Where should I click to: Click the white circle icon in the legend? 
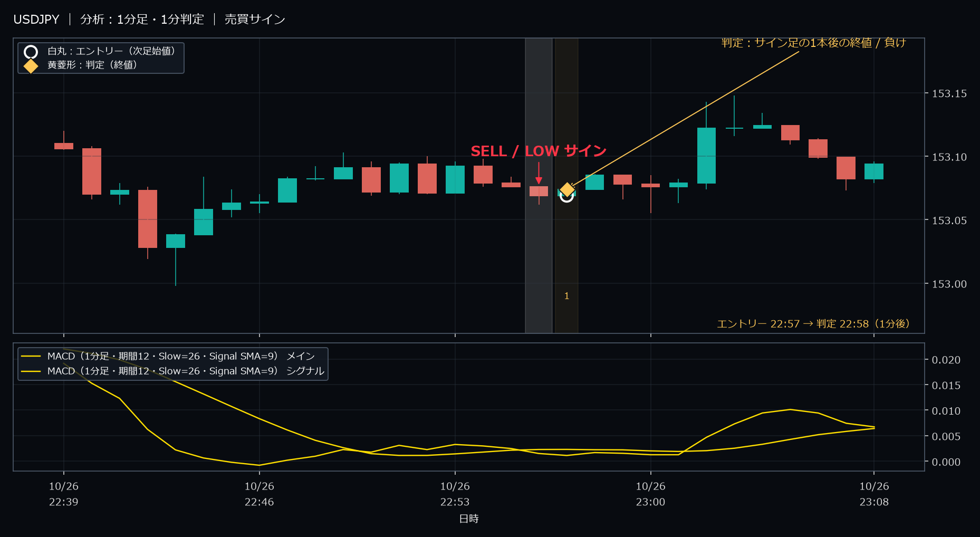31,52
